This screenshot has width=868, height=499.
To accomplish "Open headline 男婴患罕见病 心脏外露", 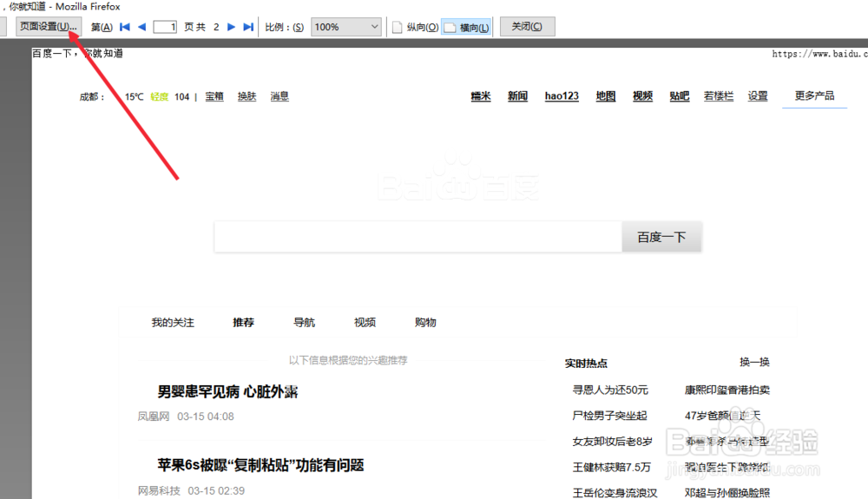I will tap(227, 391).
